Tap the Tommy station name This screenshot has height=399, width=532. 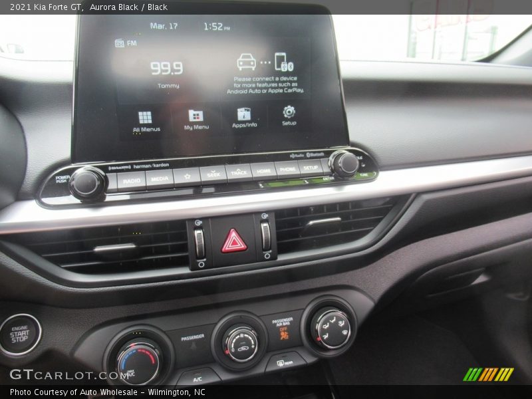pos(168,86)
